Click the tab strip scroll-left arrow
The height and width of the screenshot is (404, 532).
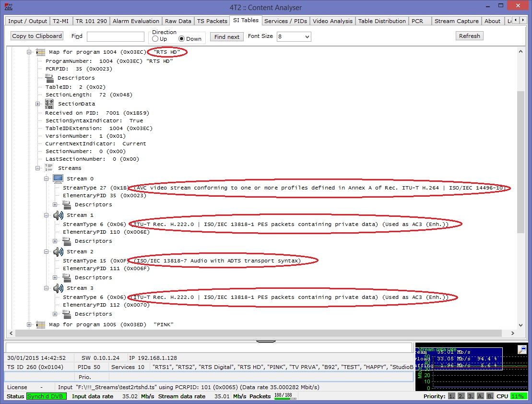tap(516, 20)
